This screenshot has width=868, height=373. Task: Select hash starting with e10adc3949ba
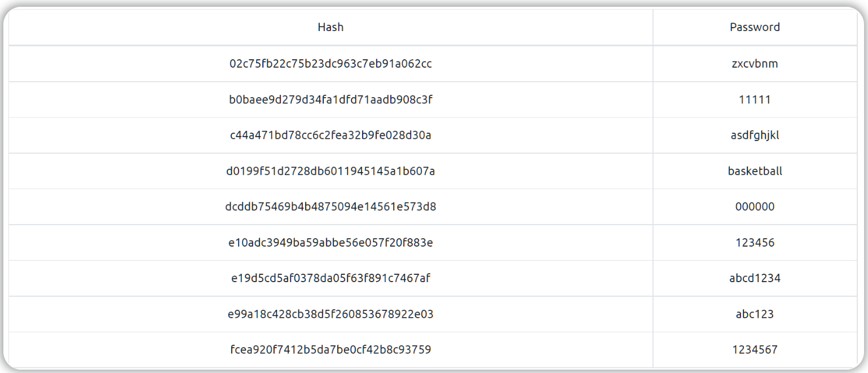coord(331,243)
